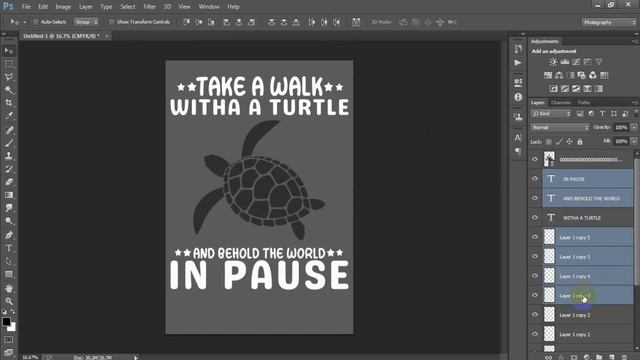Select the Crop tool
Screen dimensions: 640x360
pyautogui.click(x=9, y=103)
